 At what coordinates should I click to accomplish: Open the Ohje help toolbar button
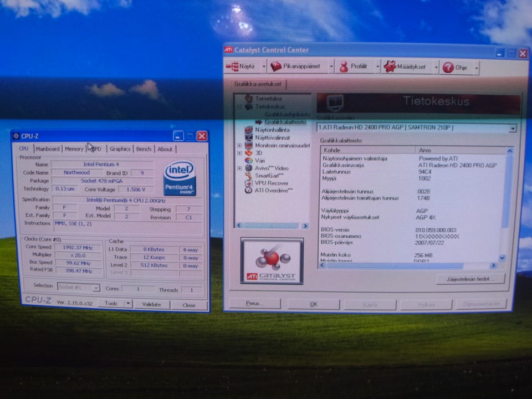coord(456,68)
